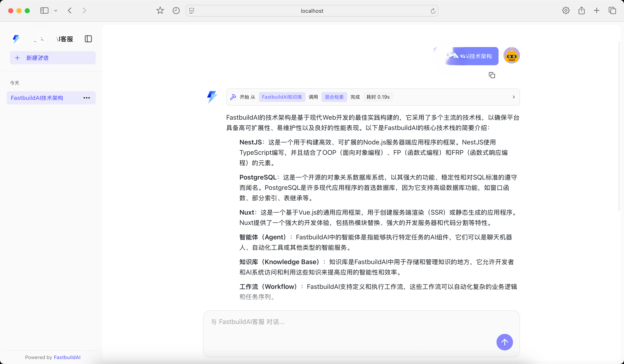624x364 pixels.
Task: Open Safari share icon in toolbar
Action: click(x=581, y=10)
